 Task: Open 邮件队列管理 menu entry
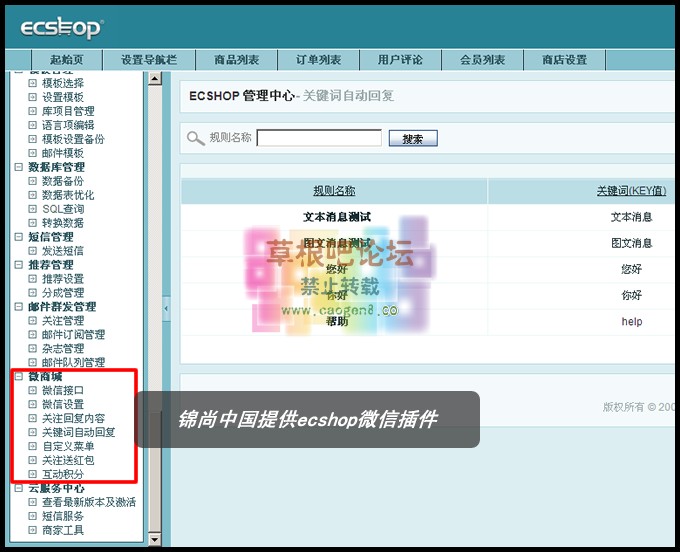click(x=73, y=362)
